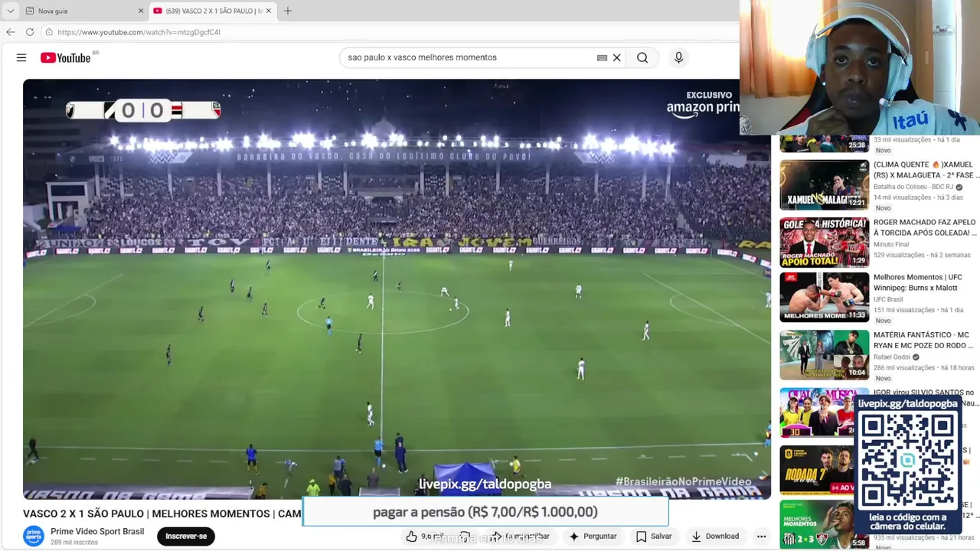This screenshot has width=980, height=551.
Task: Subscribe with the Inscrever-se button
Action: tap(186, 536)
